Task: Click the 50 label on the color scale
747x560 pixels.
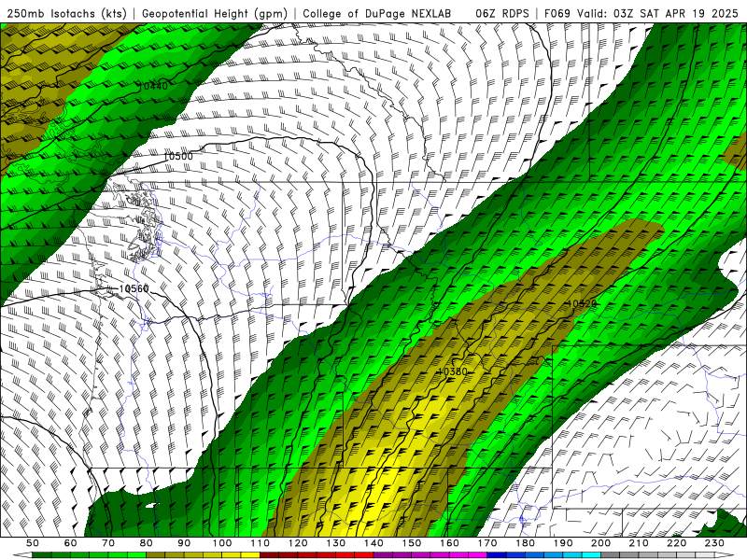Action: 33,543
